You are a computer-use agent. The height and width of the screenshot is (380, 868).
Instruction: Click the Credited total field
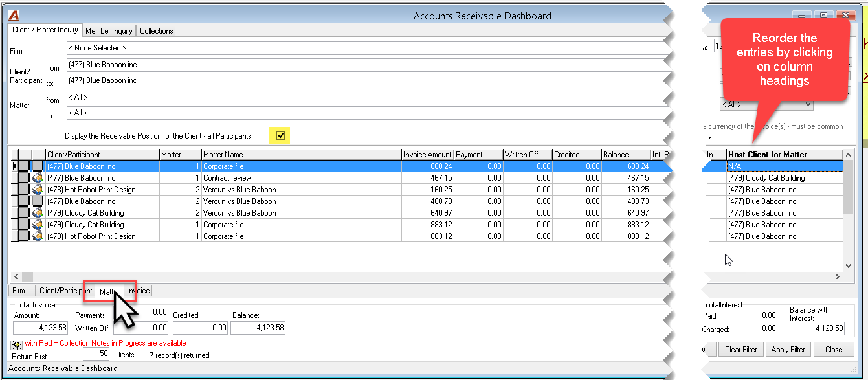pos(200,328)
